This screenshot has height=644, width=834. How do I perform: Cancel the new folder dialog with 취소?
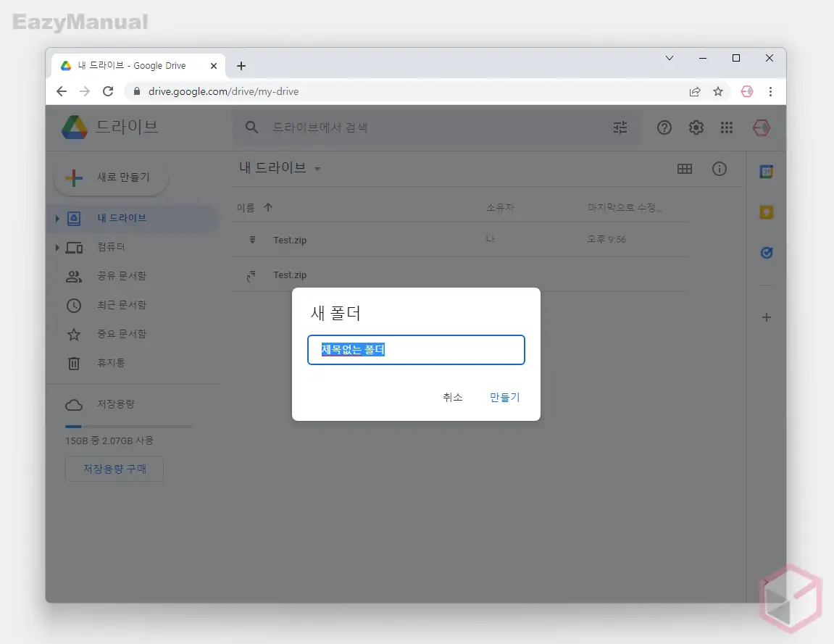[453, 397]
